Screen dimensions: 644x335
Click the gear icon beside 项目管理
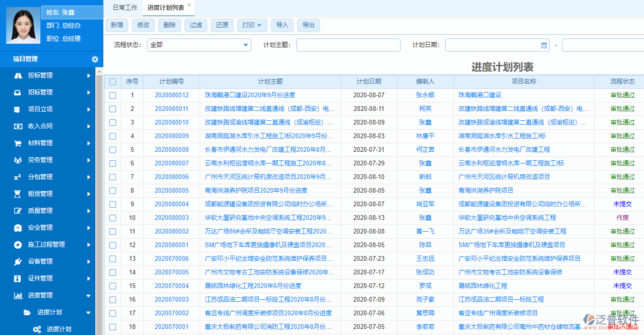point(95,59)
